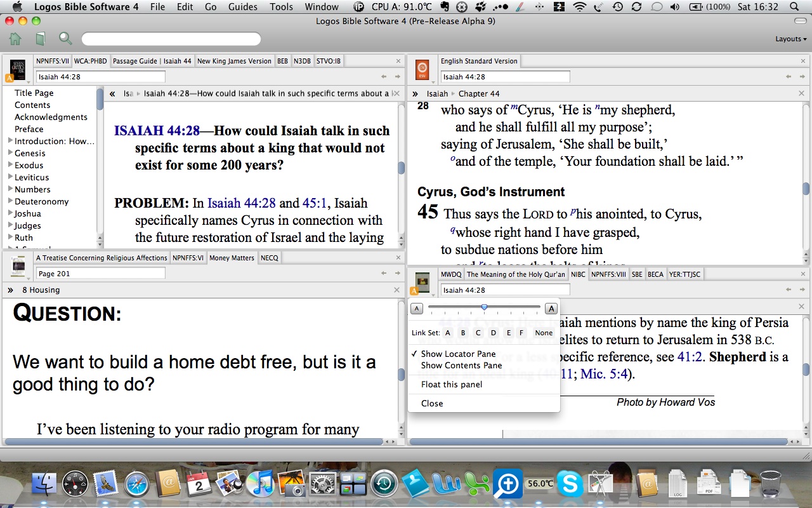
Task: Click the Wi-Fi status icon
Action: (x=579, y=7)
